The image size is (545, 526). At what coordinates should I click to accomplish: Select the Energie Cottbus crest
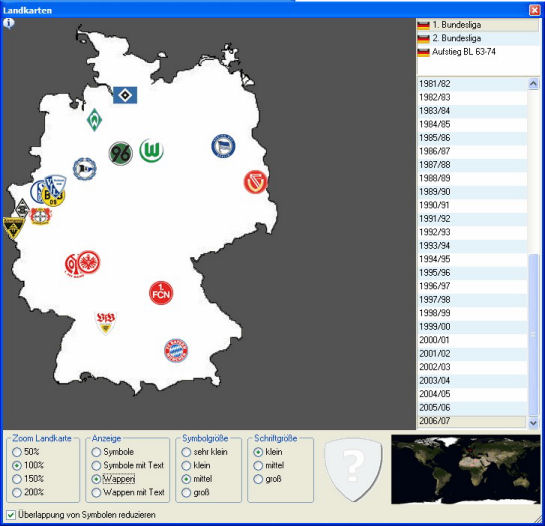tap(256, 182)
